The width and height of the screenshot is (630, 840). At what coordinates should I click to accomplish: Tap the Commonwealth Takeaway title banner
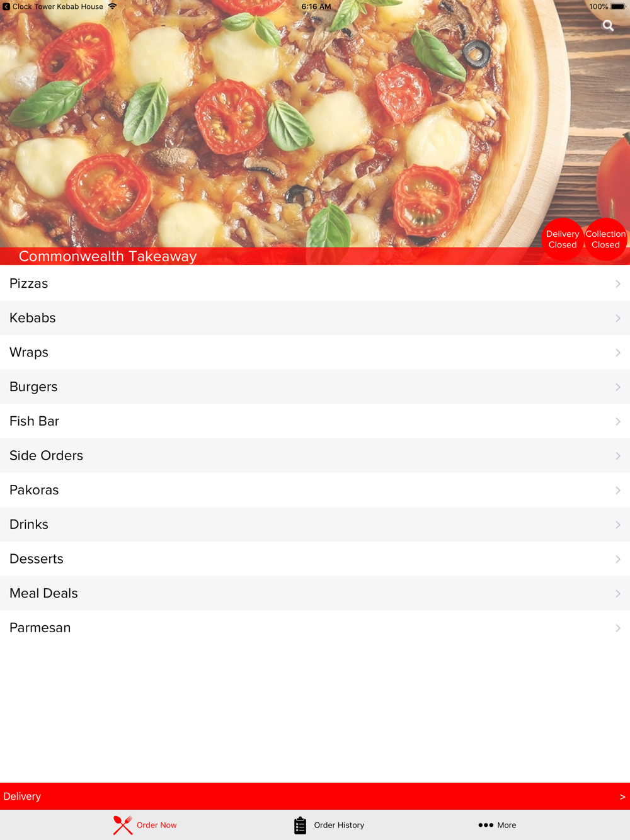click(x=108, y=256)
